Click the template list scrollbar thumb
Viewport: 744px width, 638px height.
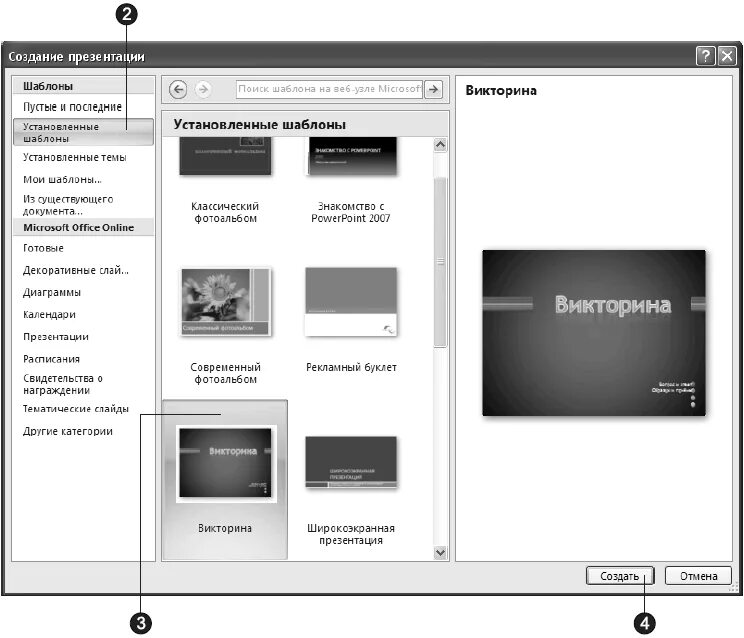440,262
